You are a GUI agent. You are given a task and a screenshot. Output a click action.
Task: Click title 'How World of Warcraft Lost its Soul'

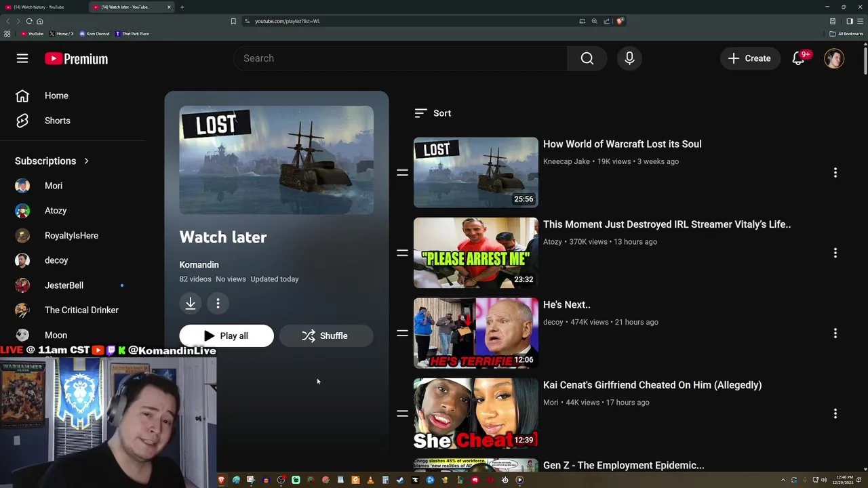click(x=623, y=144)
